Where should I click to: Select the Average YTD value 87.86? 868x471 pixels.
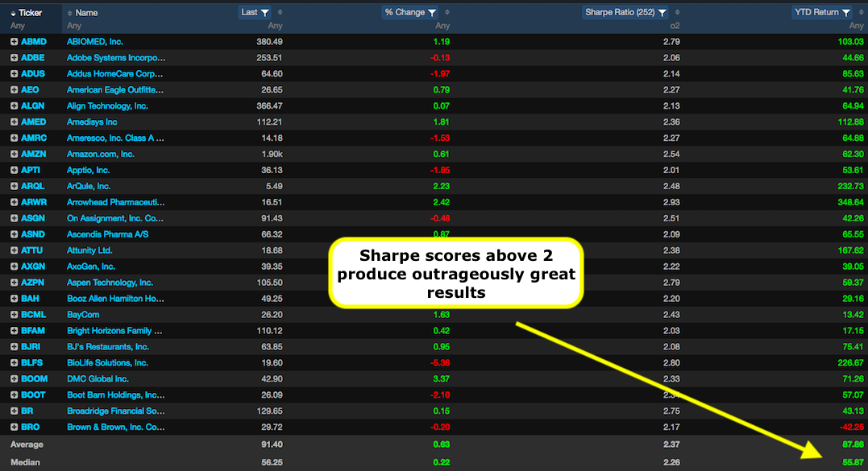(x=853, y=444)
